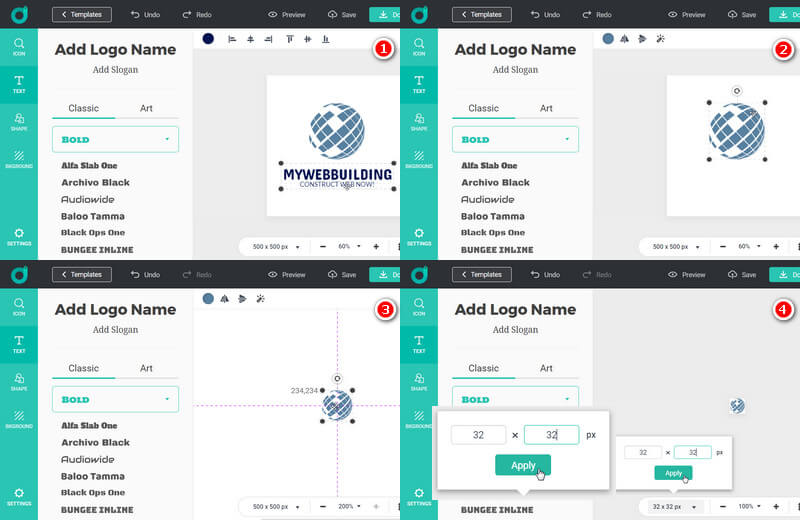The image size is (800, 523).
Task: Click the first 32 width field in the large popup
Action: pyautogui.click(x=478, y=435)
